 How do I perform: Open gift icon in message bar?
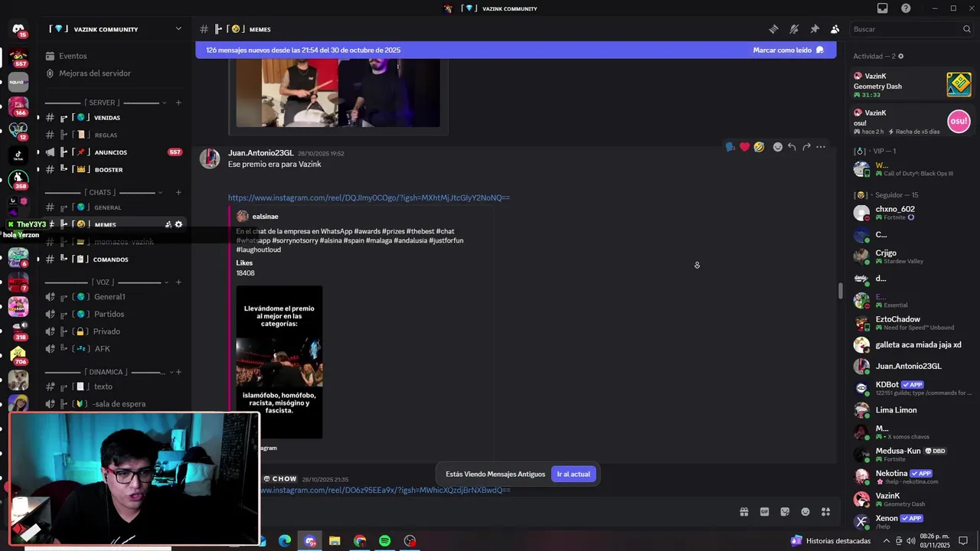743,512
